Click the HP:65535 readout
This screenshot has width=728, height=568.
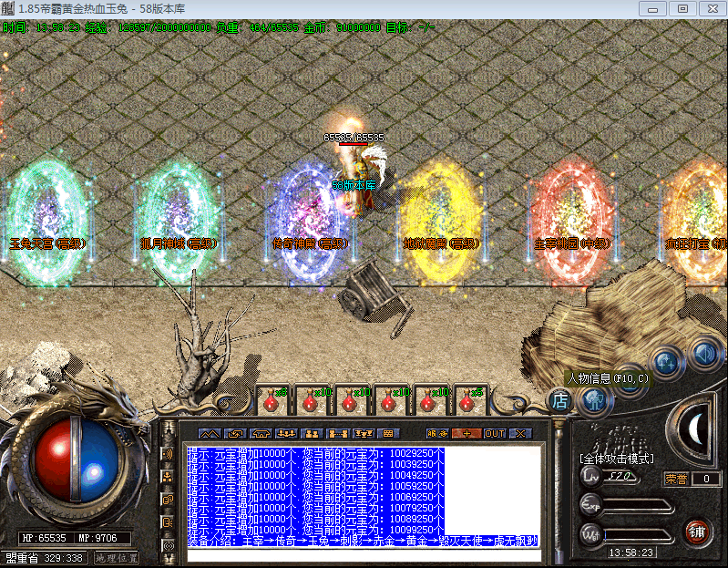[x=45, y=538]
